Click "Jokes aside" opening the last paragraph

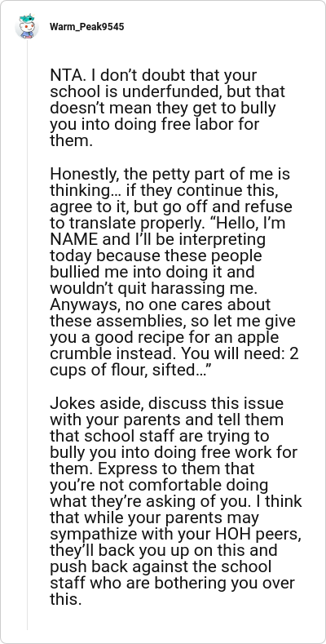[97, 404]
